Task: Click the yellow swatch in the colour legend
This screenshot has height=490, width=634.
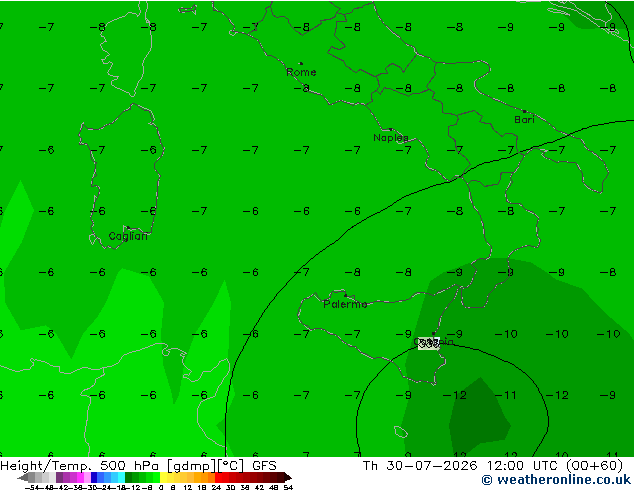Action: click(x=163, y=477)
